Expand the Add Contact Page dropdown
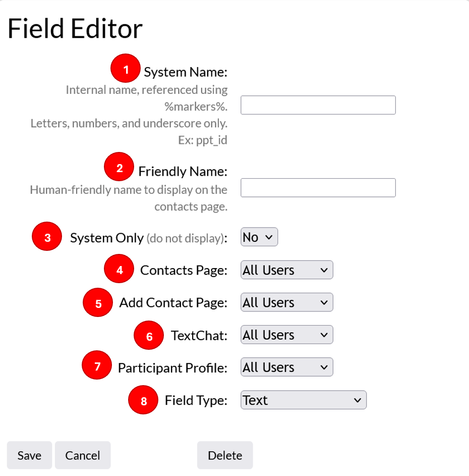The image size is (469, 476). point(286,302)
